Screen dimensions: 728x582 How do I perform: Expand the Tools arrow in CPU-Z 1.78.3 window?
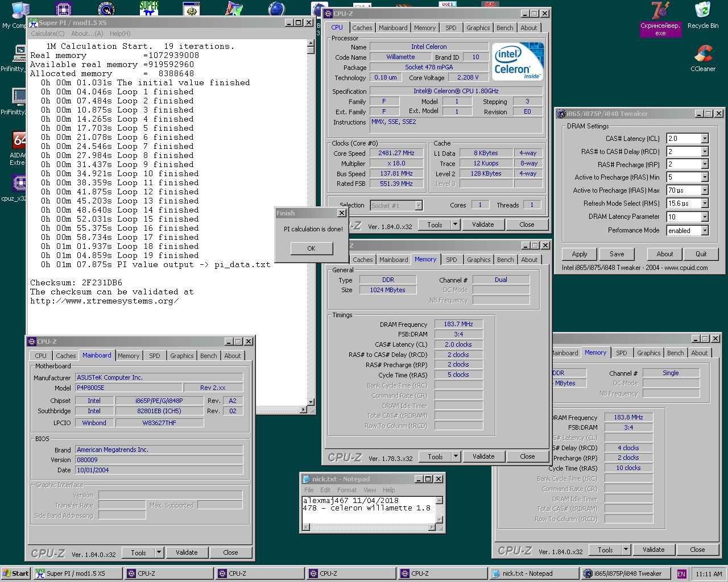pos(456,456)
